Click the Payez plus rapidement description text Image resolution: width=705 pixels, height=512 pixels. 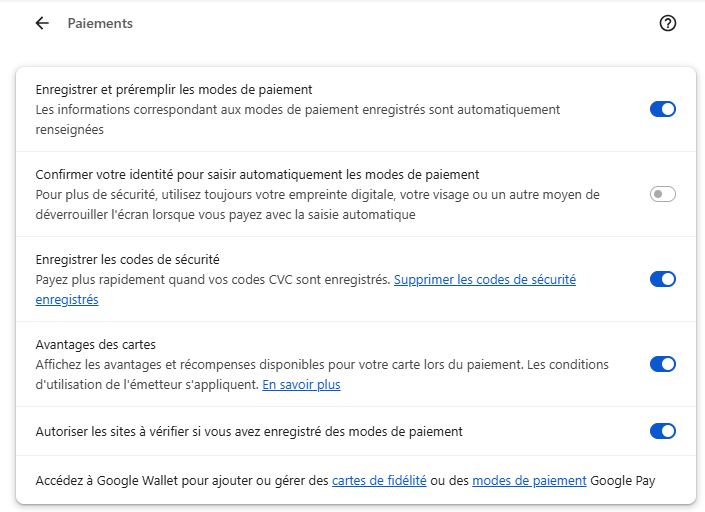click(213, 280)
